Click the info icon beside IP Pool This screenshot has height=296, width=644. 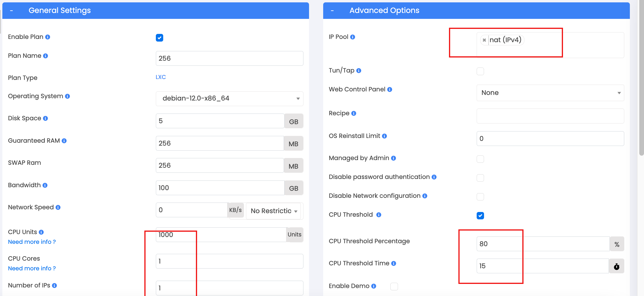point(353,37)
